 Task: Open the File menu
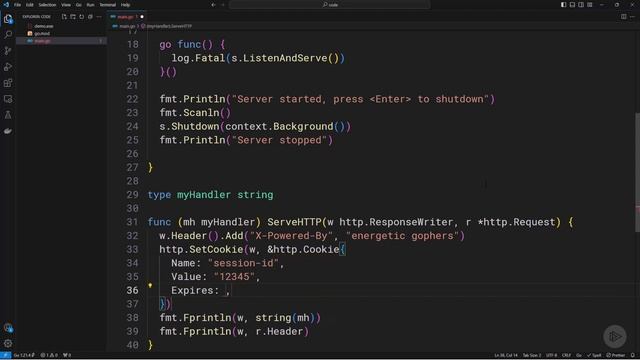click(x=18, y=5)
